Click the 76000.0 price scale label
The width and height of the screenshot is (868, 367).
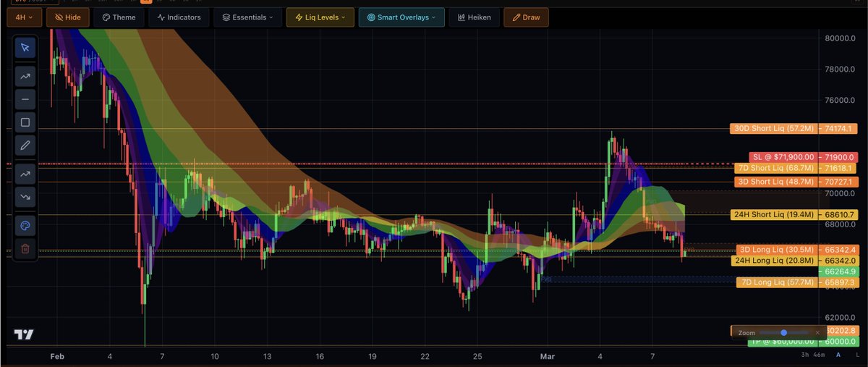[x=840, y=101]
